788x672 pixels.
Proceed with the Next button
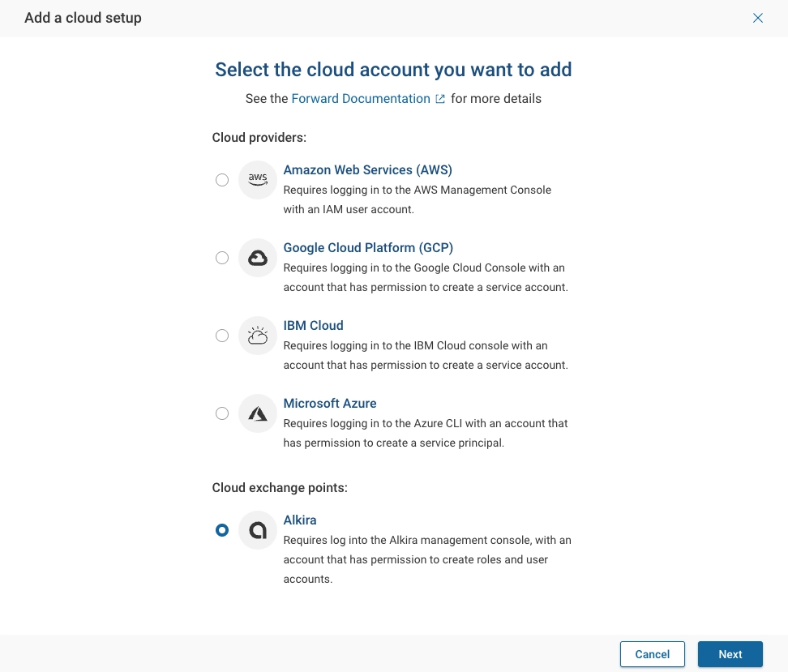click(x=730, y=654)
